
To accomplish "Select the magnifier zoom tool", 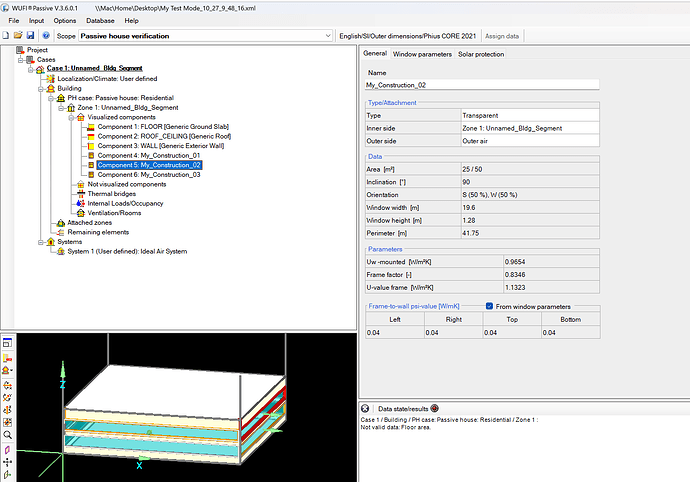I will (x=7, y=435).
